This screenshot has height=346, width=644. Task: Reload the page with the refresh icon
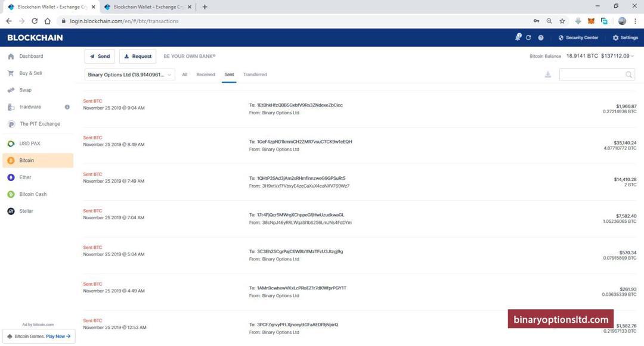pos(35,21)
